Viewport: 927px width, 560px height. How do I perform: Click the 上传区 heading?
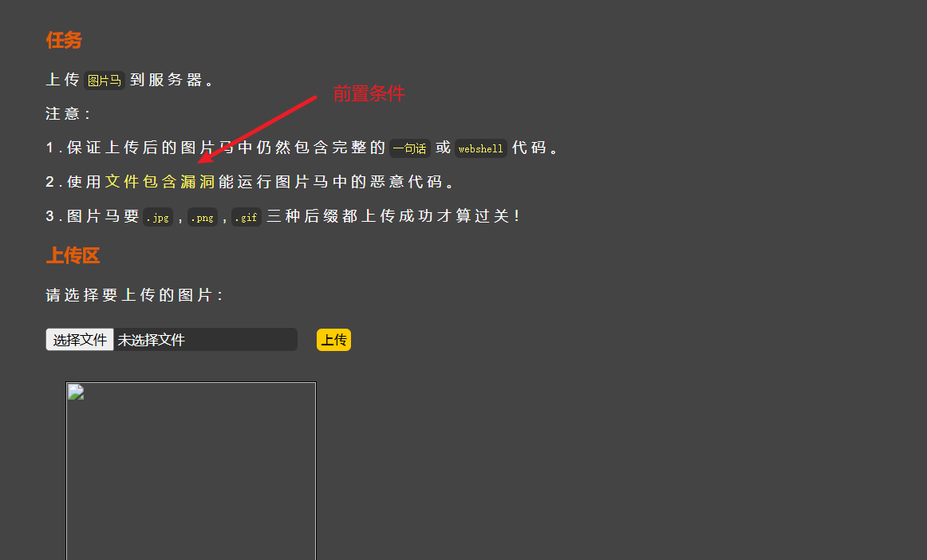[73, 255]
